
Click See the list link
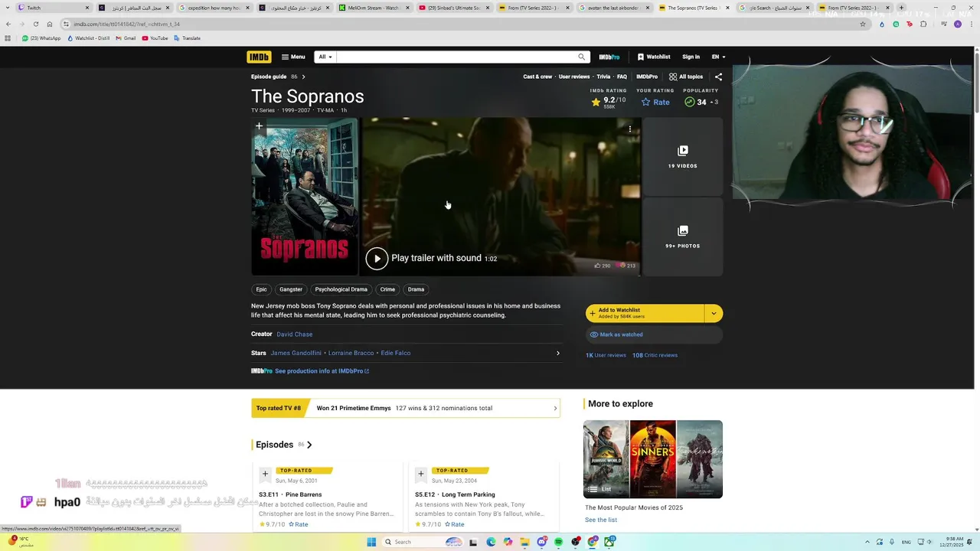point(601,520)
